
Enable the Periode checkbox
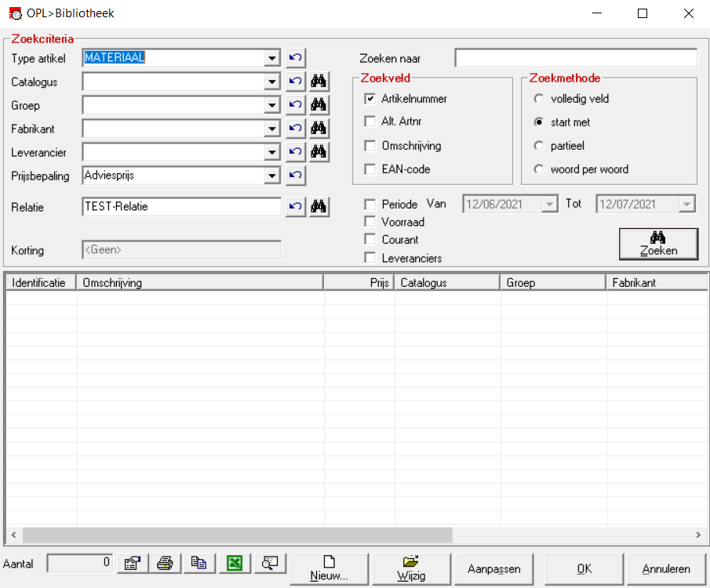tap(370, 205)
